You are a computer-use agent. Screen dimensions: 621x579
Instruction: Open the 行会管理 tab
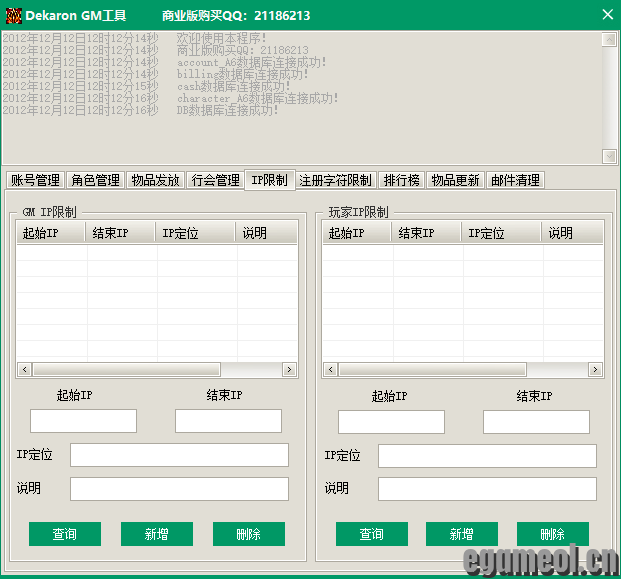coord(215,180)
